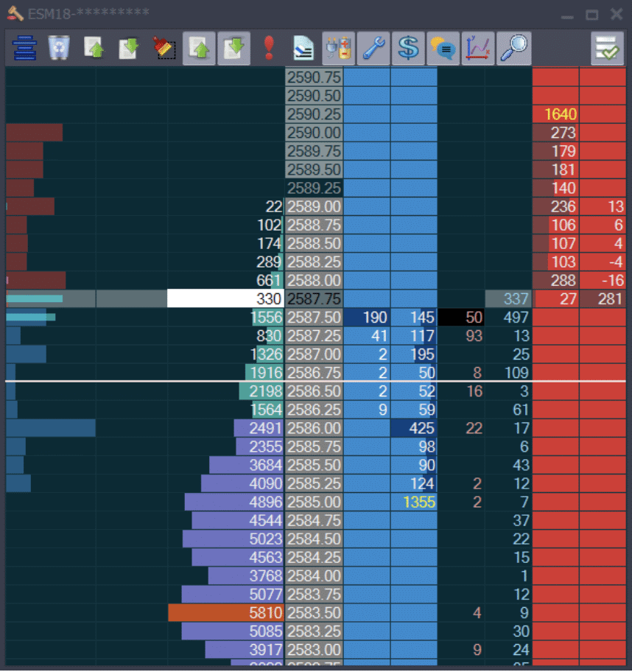Click the recycle bin icon
This screenshot has width=632, height=672.
coord(59,49)
